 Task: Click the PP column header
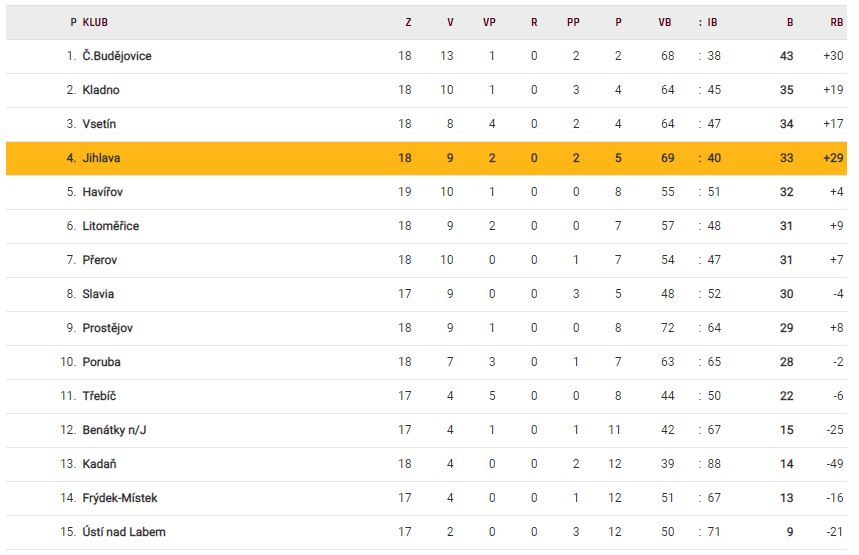(x=574, y=21)
